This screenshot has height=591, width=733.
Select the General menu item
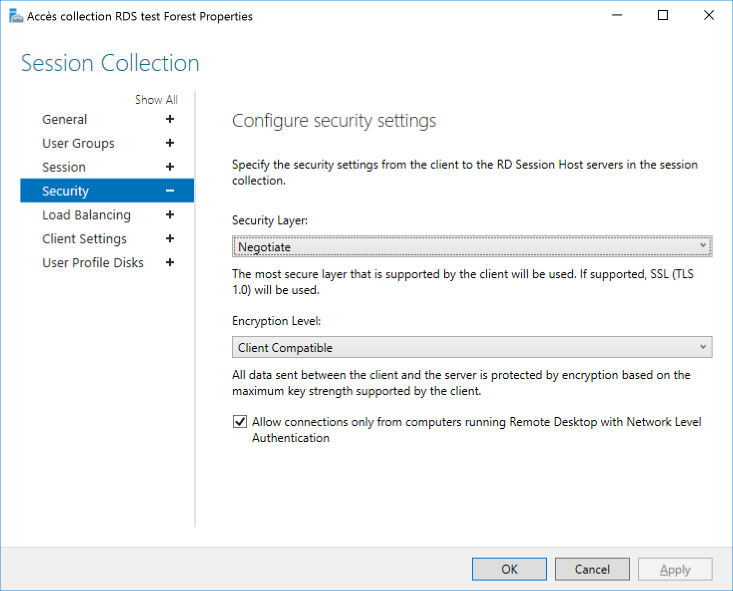65,119
